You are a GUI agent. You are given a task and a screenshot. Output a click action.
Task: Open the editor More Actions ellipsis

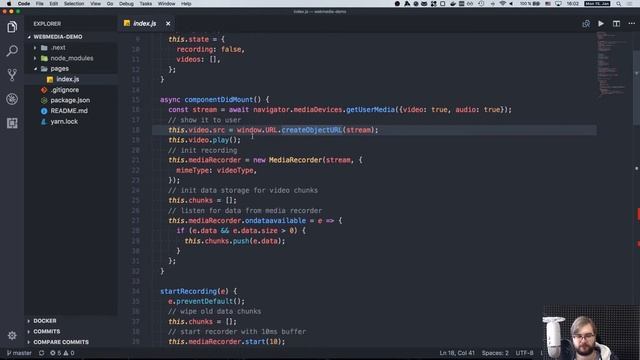click(x=631, y=24)
